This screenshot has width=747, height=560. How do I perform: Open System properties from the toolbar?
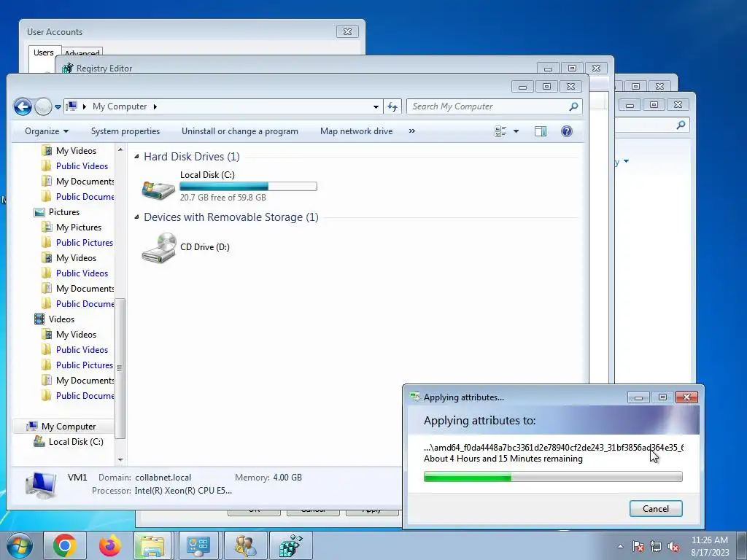(125, 131)
